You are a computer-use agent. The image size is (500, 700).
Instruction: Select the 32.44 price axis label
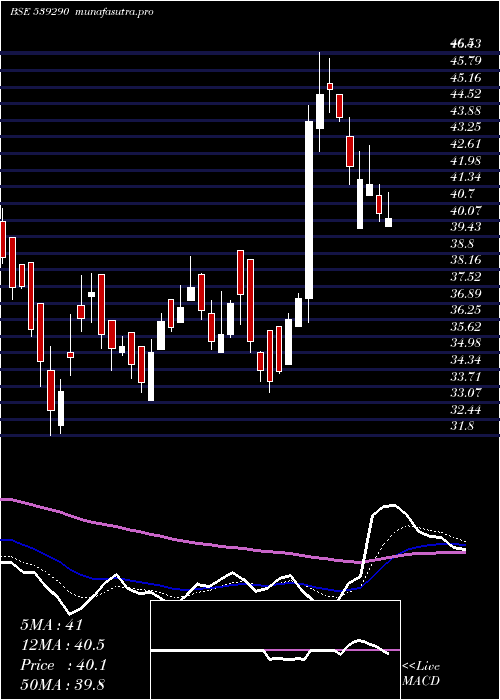point(466,410)
